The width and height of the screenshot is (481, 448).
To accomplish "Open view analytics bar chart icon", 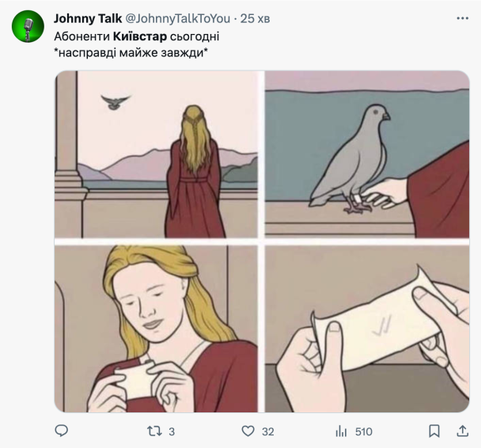I will point(342,431).
